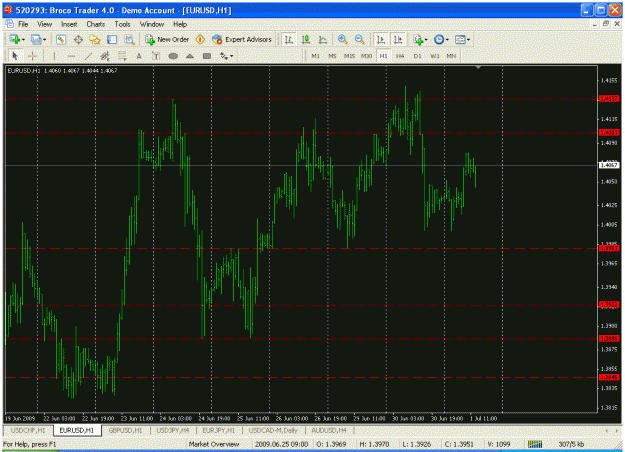Switch chart to Candlesticks style
The height and width of the screenshot is (452, 625).
tap(306, 39)
